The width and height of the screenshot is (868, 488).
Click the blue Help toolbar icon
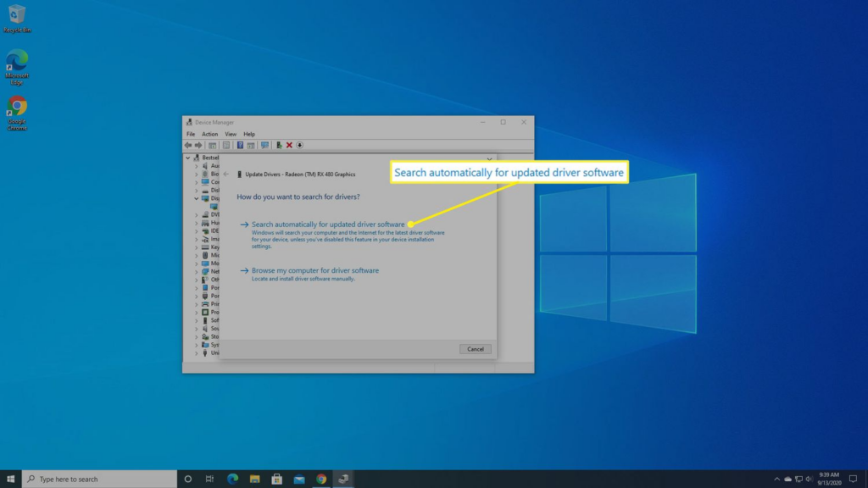coord(240,145)
